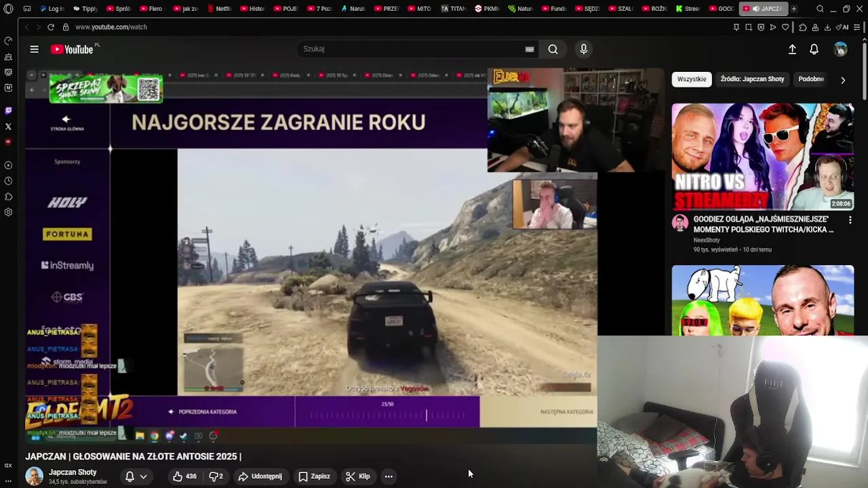
Task: Toggle channel notification bell subscription
Action: click(130, 476)
